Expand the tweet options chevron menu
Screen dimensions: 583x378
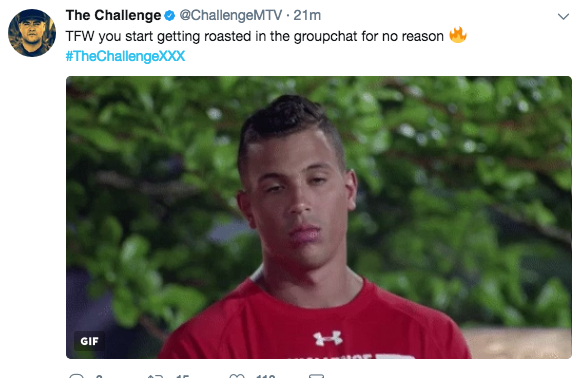pos(563,16)
